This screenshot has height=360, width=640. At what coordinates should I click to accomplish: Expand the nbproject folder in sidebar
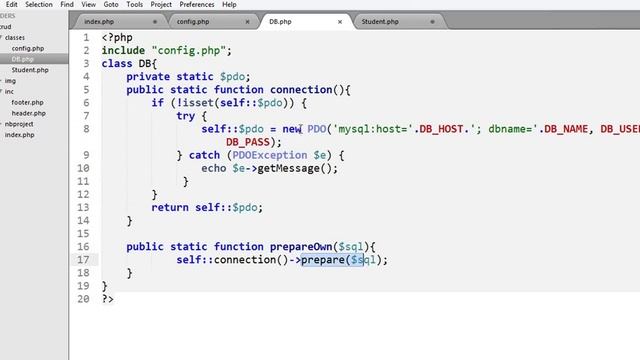[x=2, y=124]
